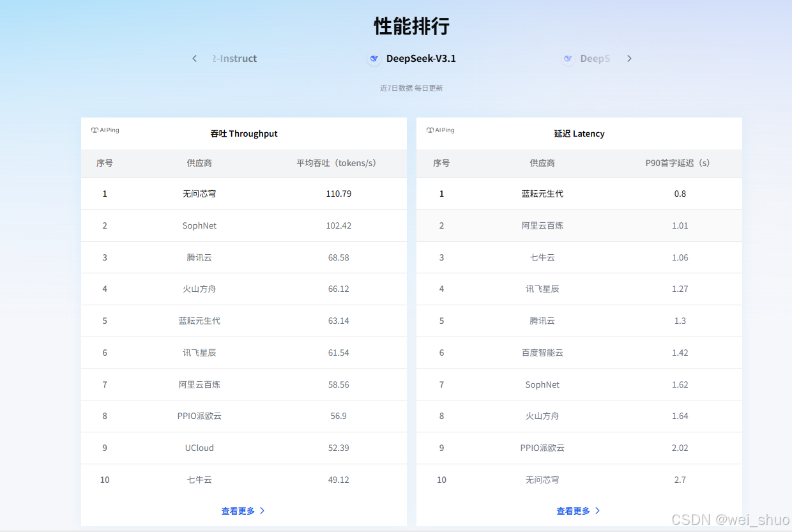Select SophNet in the Throughput table
The height and width of the screenshot is (532, 792).
coord(199,225)
